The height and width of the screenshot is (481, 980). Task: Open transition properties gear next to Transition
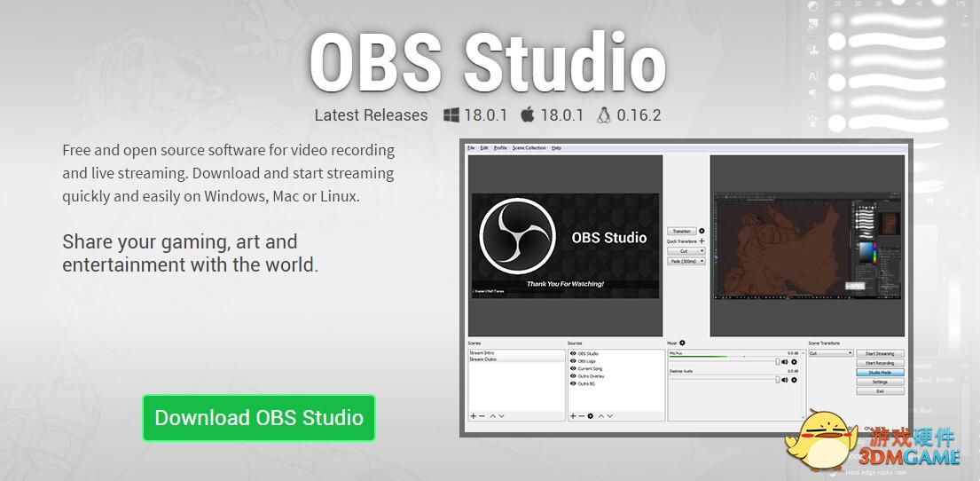tap(702, 231)
